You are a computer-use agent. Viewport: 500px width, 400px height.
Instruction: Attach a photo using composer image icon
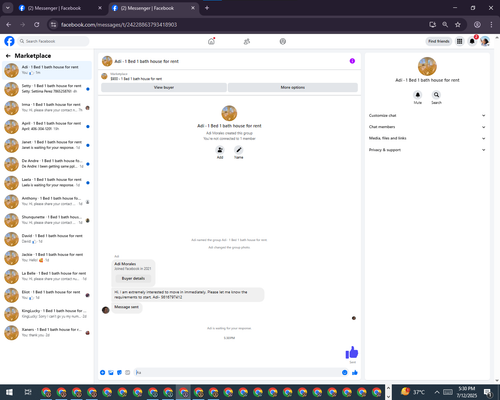coord(111,372)
